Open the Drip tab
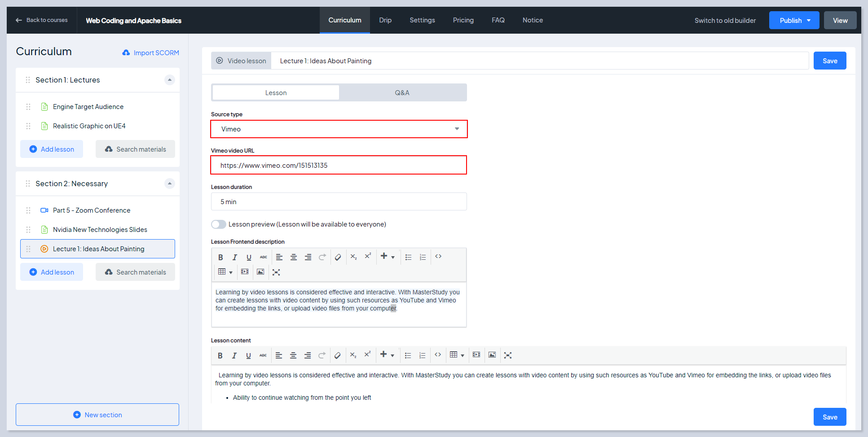This screenshot has width=868, height=437. pos(385,20)
